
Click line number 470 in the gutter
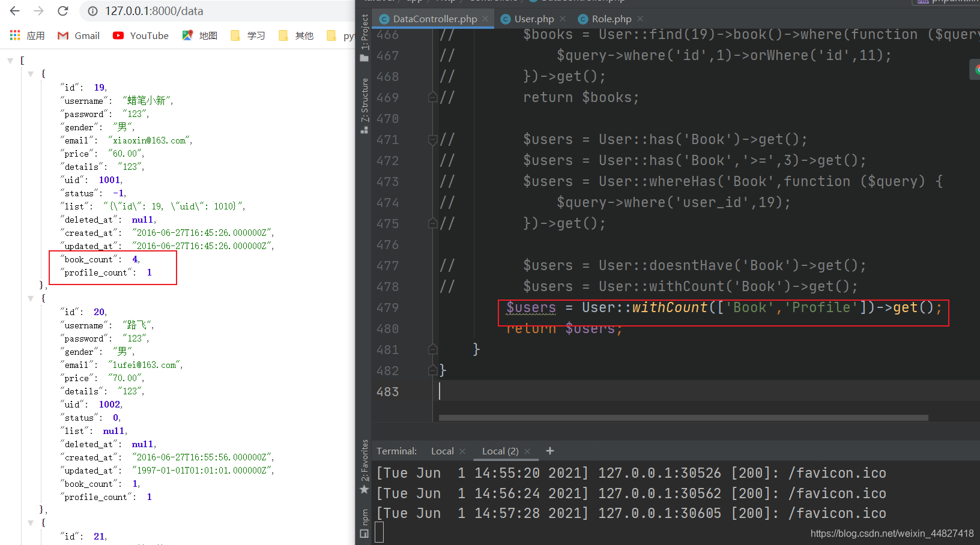tap(387, 119)
